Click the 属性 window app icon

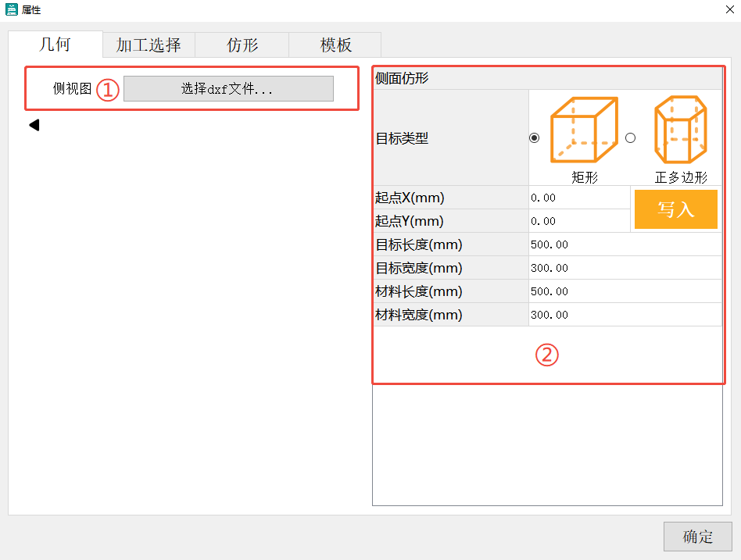tap(12, 10)
